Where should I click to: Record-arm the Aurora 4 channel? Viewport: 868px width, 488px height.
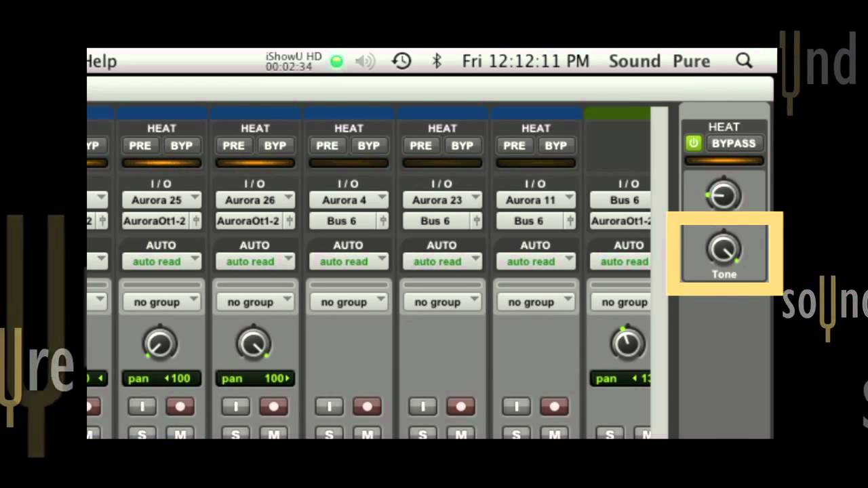pos(368,406)
